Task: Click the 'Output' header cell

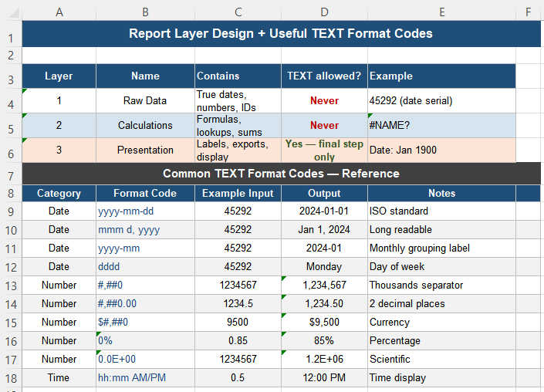Action: (x=324, y=193)
